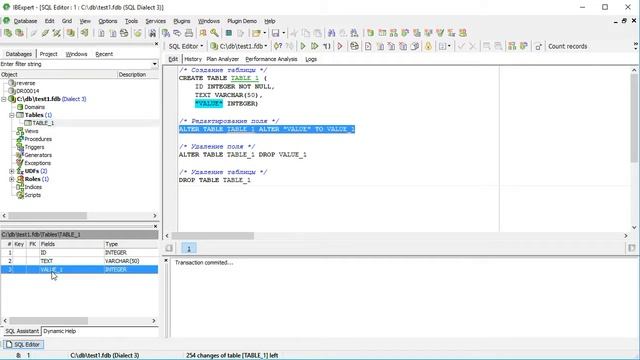Image resolution: width=640 pixels, height=360 pixels.
Task: Click the red outlined play icon
Action: click(x=340, y=47)
